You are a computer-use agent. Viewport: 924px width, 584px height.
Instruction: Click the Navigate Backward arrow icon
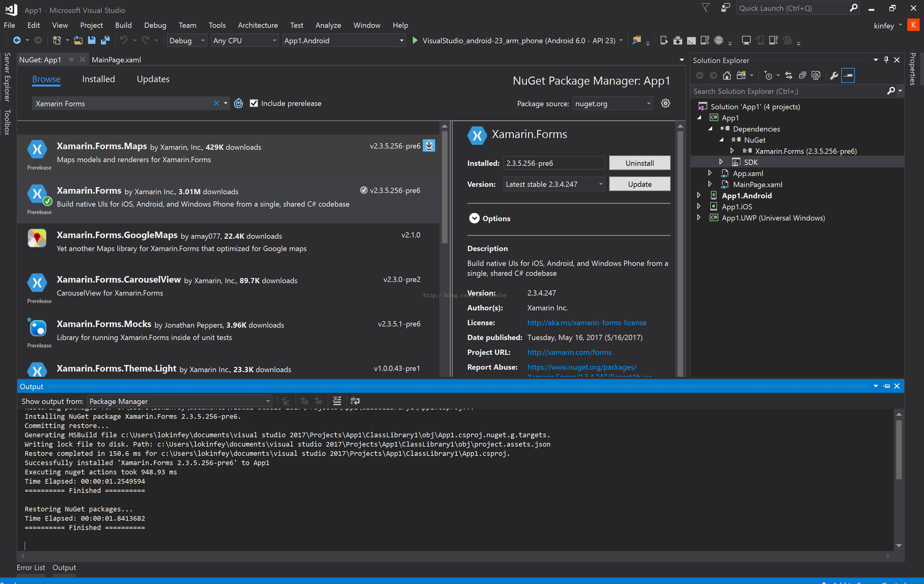[17, 40]
